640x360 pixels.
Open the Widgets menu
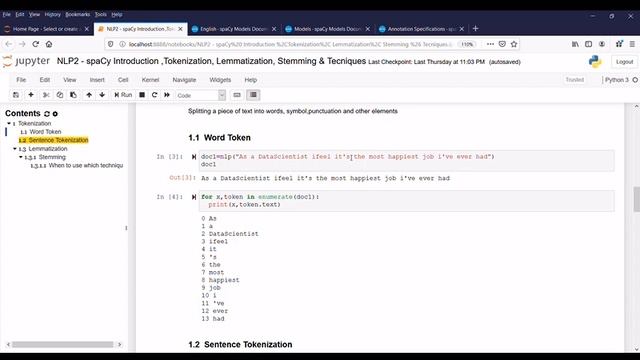click(220, 80)
